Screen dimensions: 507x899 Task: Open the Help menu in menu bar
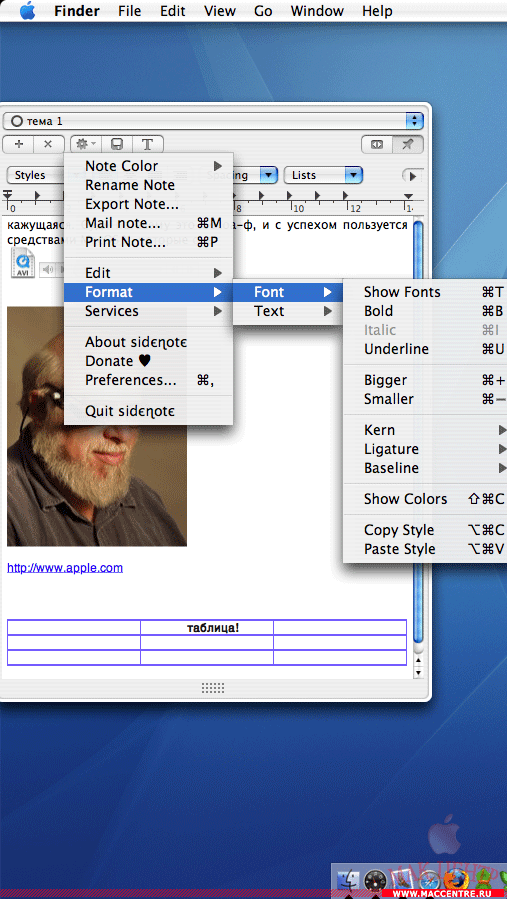pyautogui.click(x=377, y=11)
